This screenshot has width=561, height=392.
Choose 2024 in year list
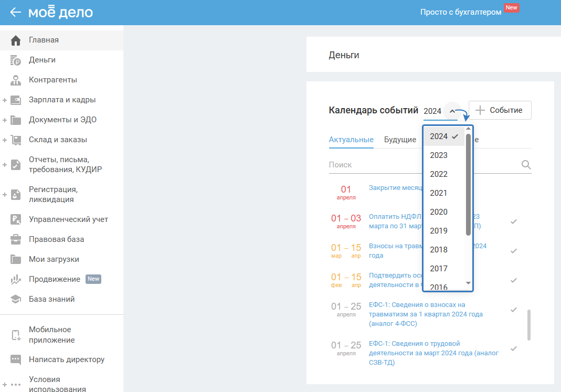[x=444, y=136]
